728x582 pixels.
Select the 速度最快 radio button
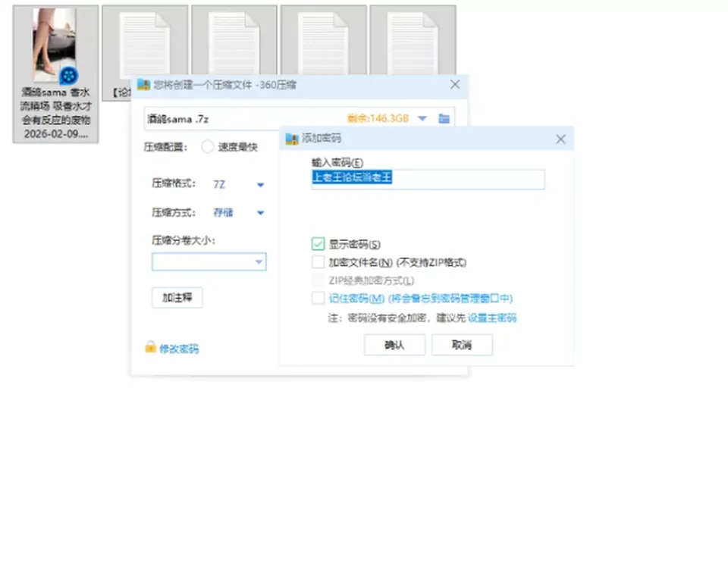click(x=208, y=147)
